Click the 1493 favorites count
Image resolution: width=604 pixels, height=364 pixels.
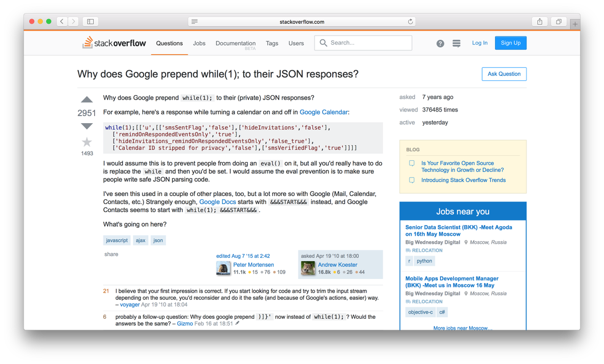[87, 153]
